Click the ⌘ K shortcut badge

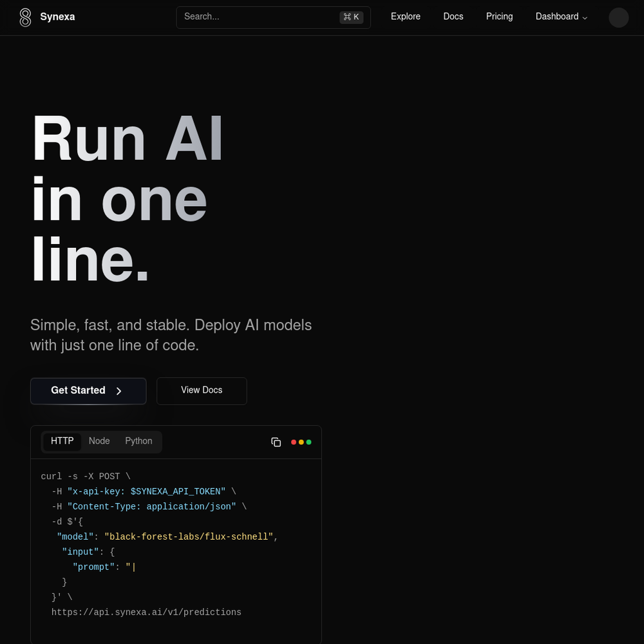click(351, 17)
